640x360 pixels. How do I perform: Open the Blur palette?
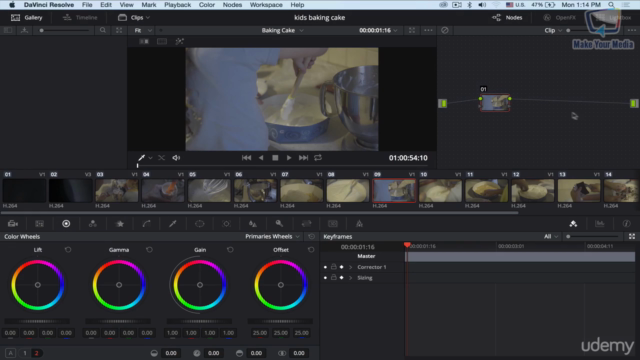pos(253,224)
